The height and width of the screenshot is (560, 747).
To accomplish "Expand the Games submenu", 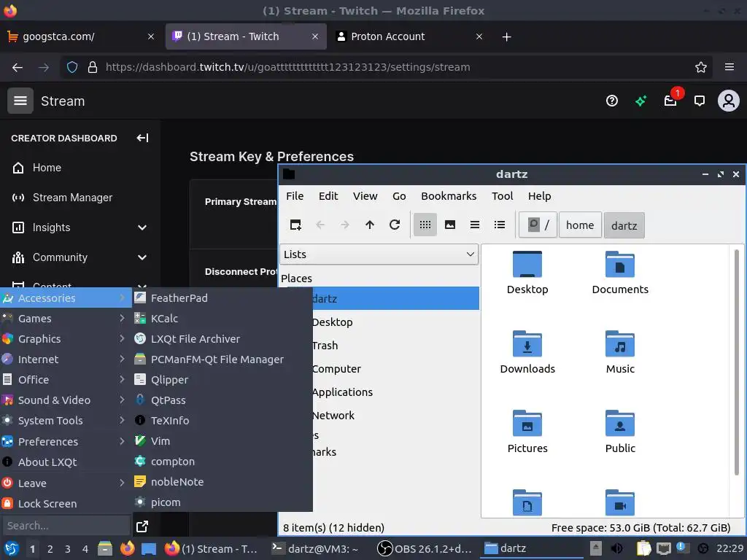I will coord(66,319).
